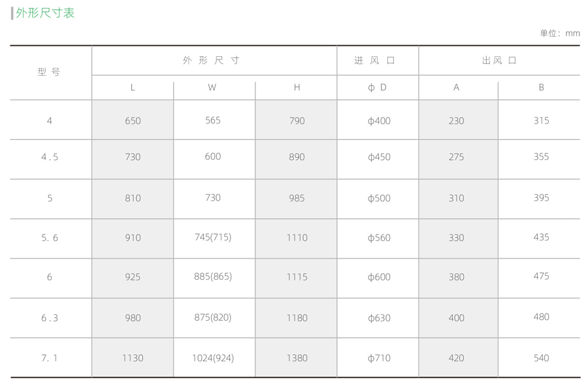Click the L column subheader
This screenshot has height=392, width=588.
coord(133,88)
